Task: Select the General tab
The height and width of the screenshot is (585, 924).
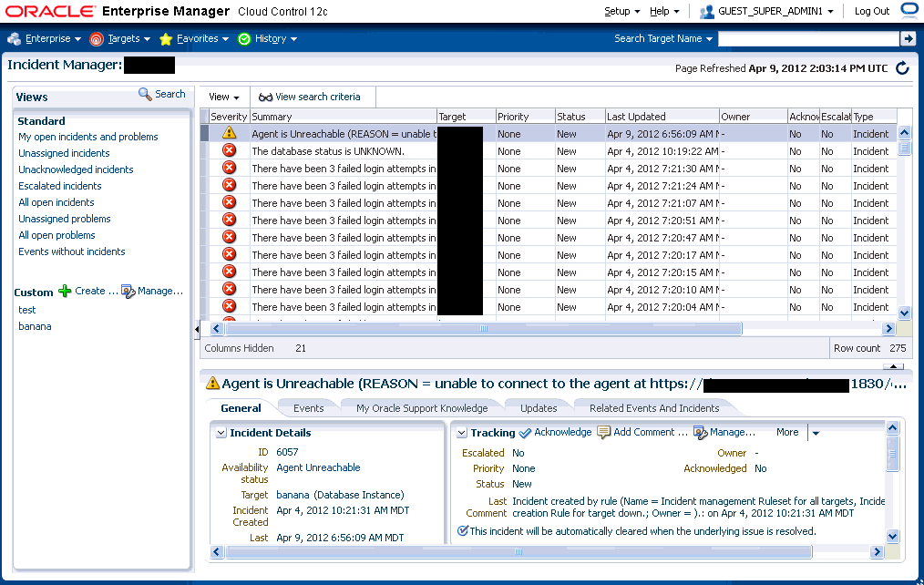Action: click(x=241, y=408)
